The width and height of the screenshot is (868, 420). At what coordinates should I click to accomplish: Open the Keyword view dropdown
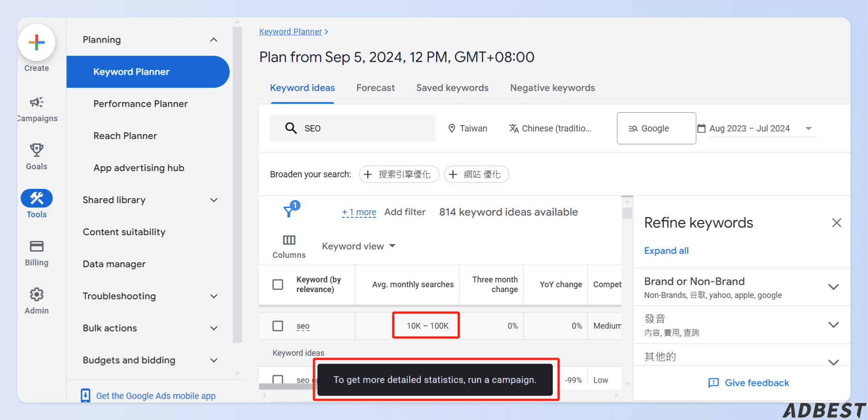point(358,246)
